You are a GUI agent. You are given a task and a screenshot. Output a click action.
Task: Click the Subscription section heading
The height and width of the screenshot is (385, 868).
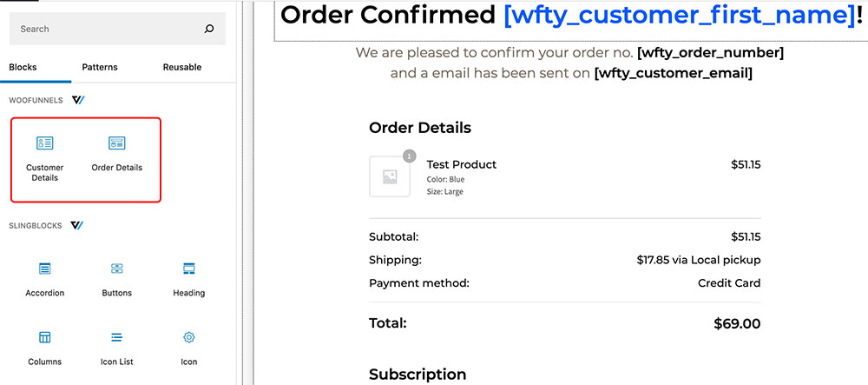click(418, 374)
